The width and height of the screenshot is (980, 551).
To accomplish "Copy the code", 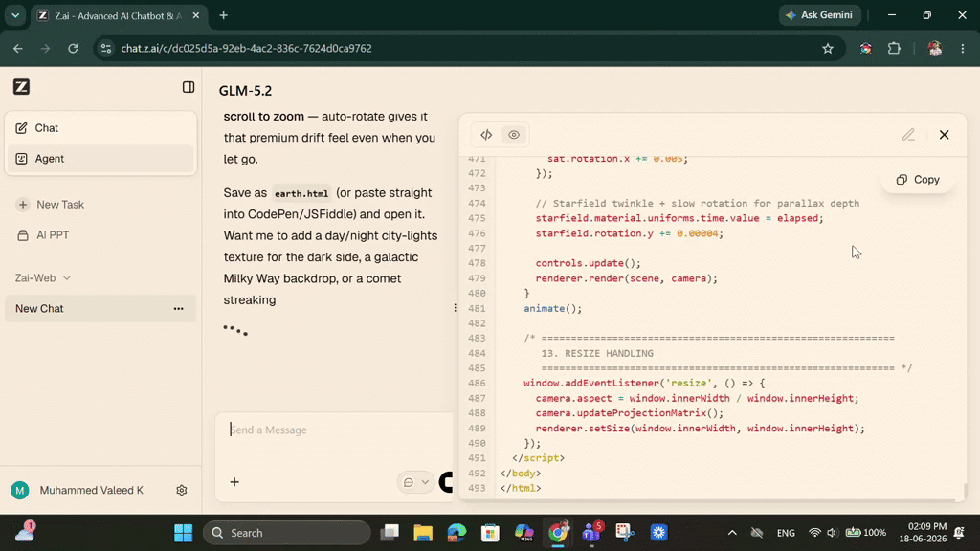I will [x=918, y=179].
